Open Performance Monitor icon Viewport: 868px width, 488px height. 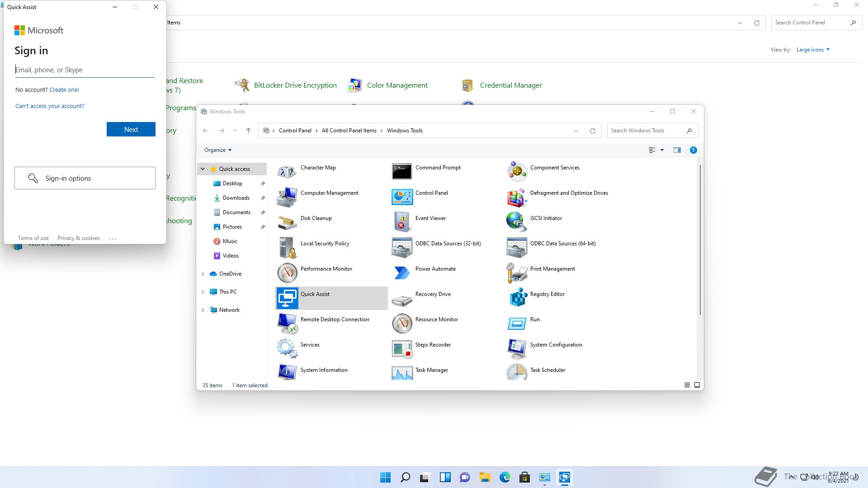point(287,273)
